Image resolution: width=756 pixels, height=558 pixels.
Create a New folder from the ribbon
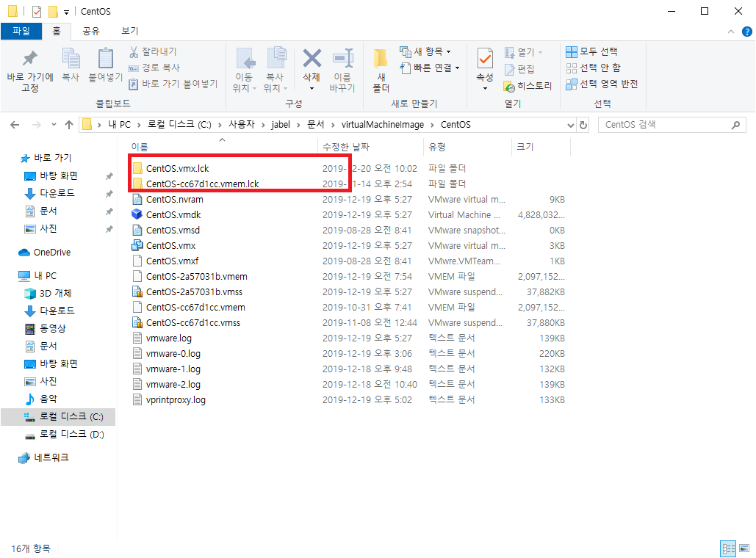pyautogui.click(x=381, y=70)
